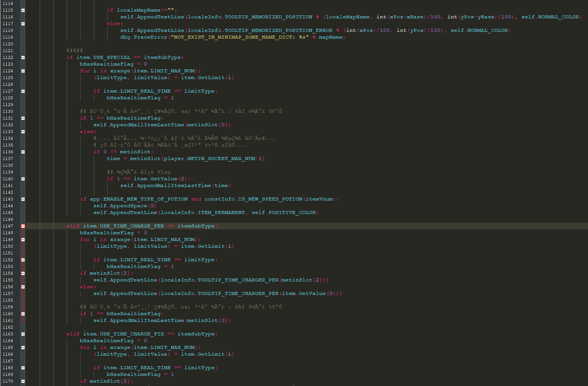Click 'item.GetValue(0)' on line 1157
This screenshot has height=386, width=588.
tap(309, 293)
